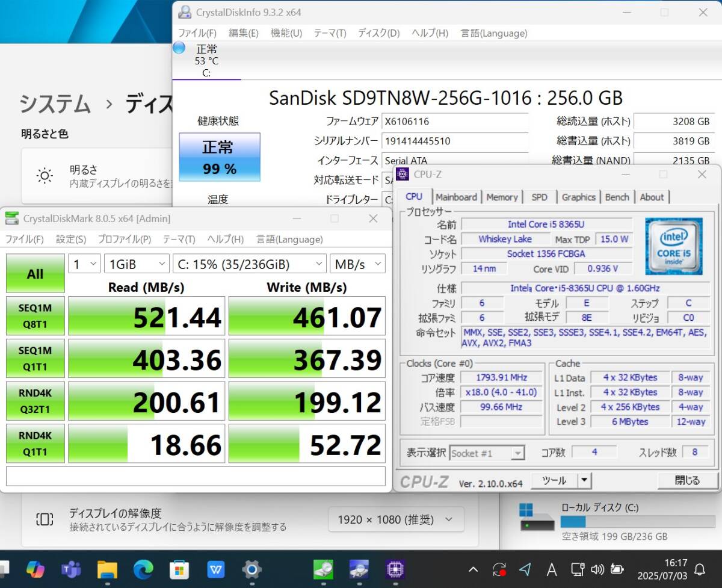Open プロファイル menu in CrystalDiskMark
Image resolution: width=722 pixels, height=588 pixels.
click(125, 240)
